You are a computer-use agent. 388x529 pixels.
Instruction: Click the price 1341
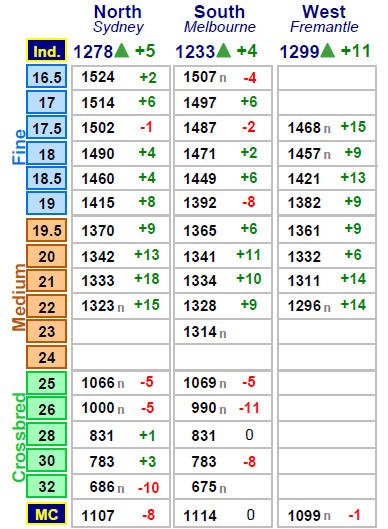(x=200, y=257)
